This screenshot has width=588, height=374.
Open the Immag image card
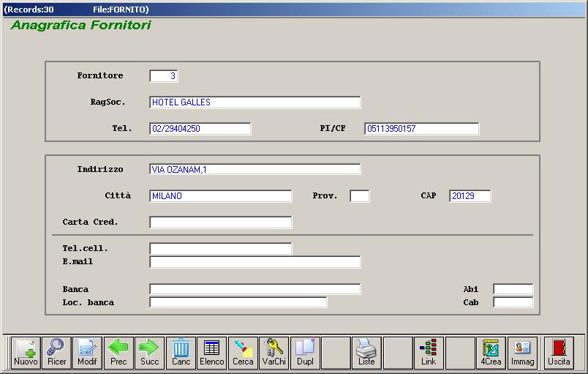(x=522, y=353)
